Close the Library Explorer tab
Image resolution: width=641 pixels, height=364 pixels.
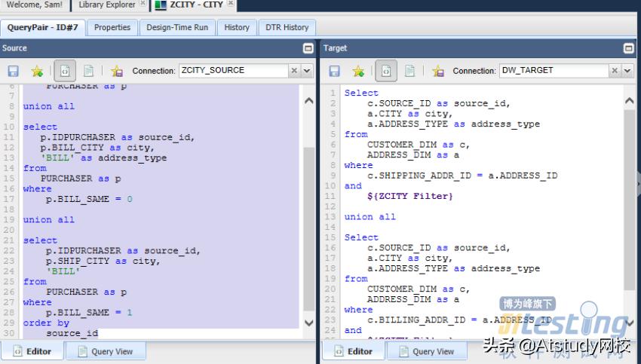(143, 5)
